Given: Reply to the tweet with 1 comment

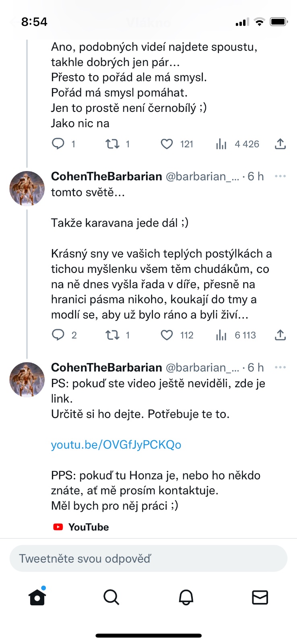Looking at the screenshot, I should pyautogui.click(x=58, y=144).
